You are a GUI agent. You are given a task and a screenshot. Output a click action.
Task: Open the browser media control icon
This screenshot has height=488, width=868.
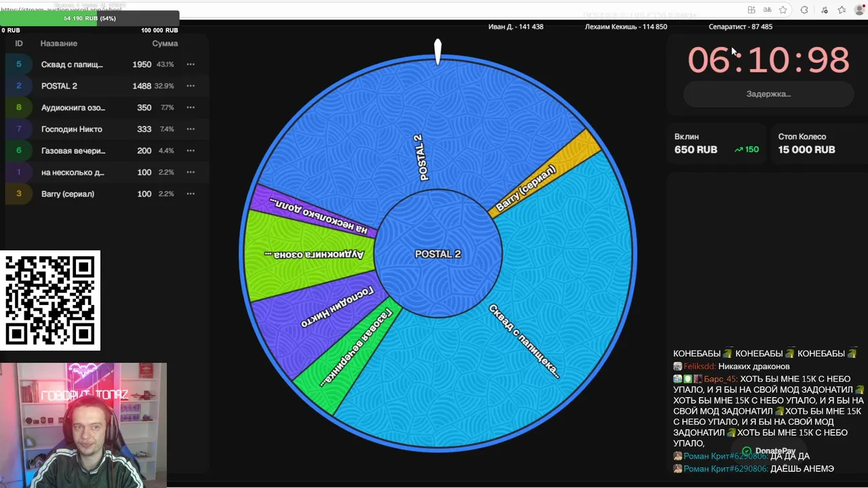coord(825,10)
